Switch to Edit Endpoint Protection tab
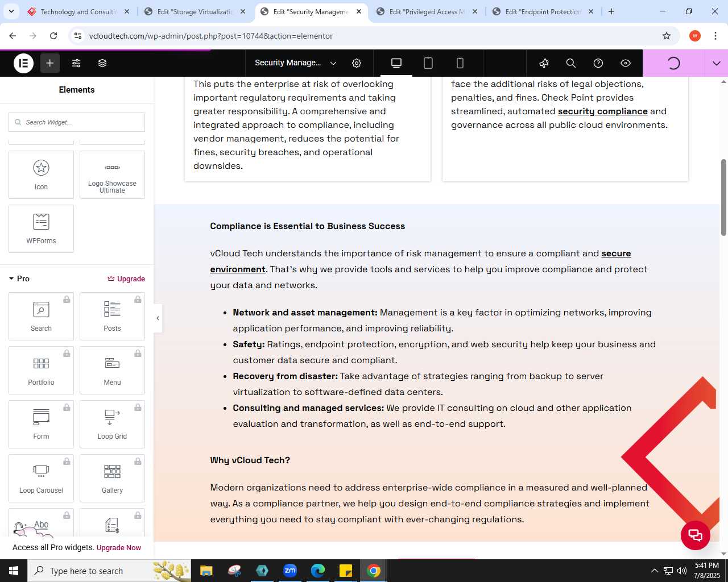Screen dimensions: 728x582 tap(543, 11)
